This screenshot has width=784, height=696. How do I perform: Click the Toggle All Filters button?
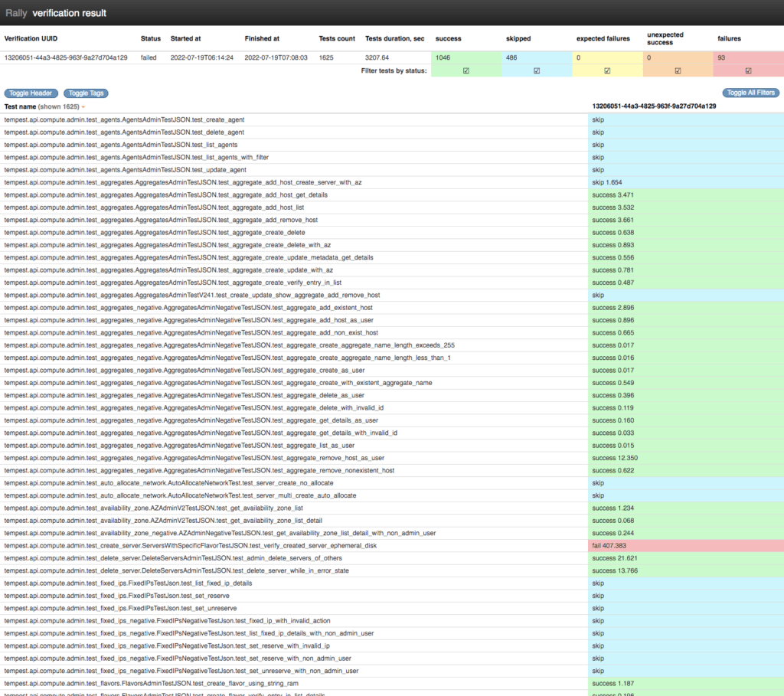(750, 93)
